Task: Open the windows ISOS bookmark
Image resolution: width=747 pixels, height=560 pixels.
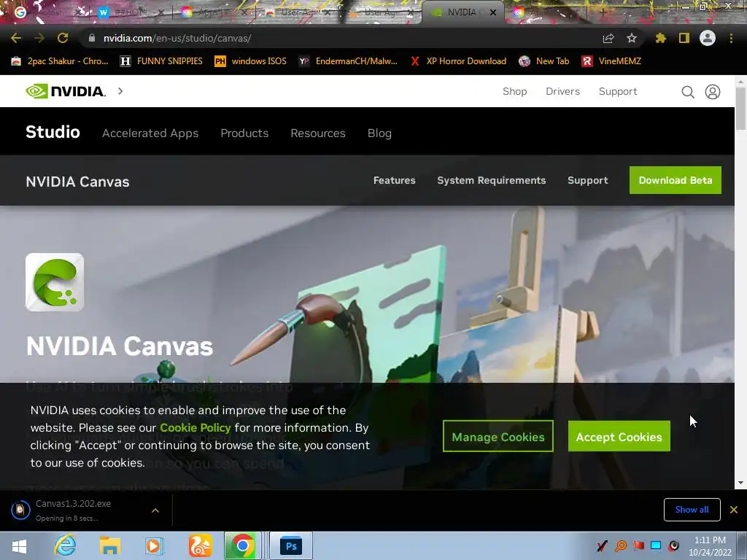Action: click(250, 61)
